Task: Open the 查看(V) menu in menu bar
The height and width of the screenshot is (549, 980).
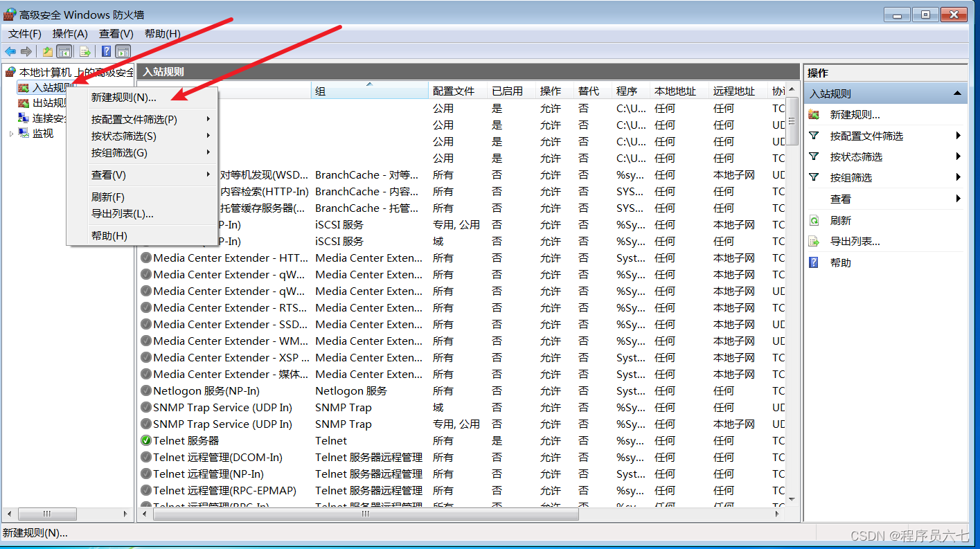Action: (116, 33)
